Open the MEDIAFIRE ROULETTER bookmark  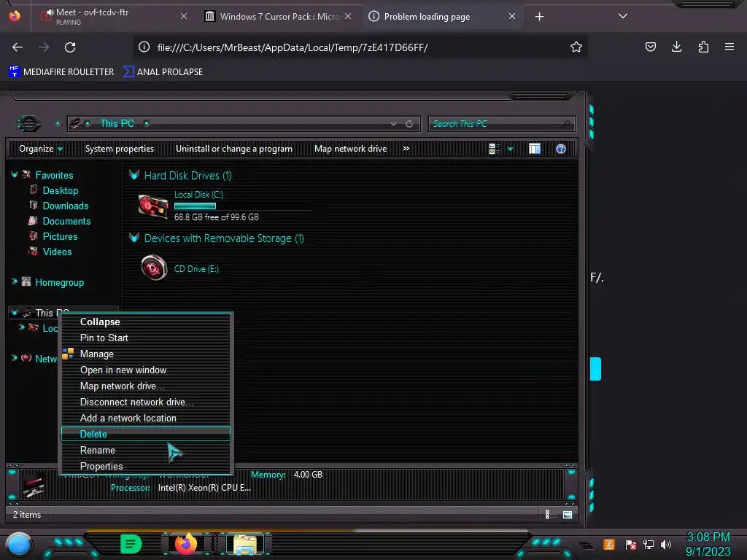tap(61, 72)
